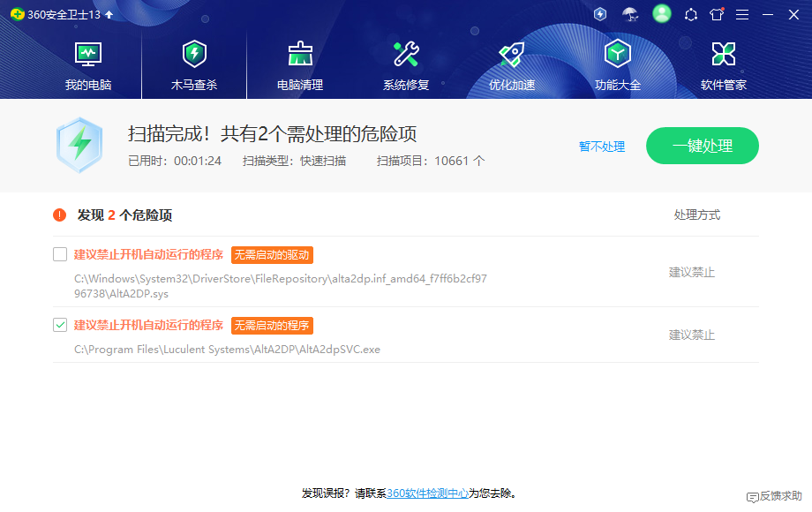Check the AltA2DP.sys driver item checkbox
Viewport: 812px width, 512px height.
click(x=60, y=254)
